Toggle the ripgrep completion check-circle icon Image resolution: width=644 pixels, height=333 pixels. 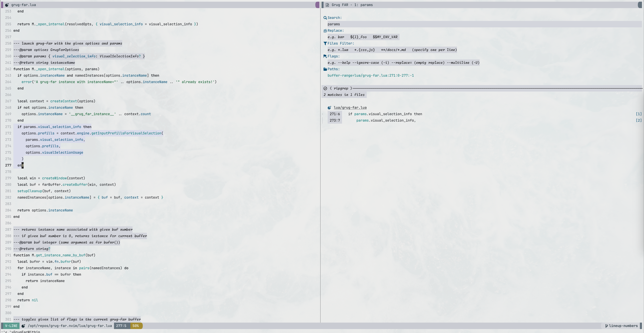click(325, 88)
